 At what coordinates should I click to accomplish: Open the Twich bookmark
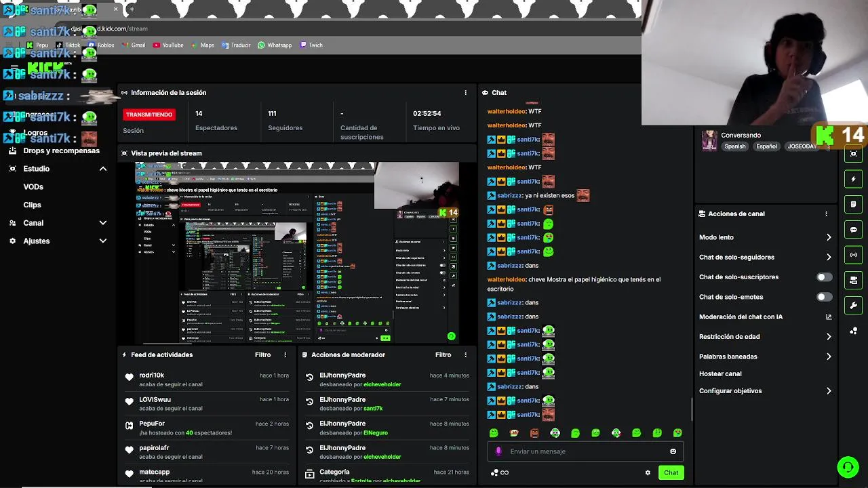311,45
